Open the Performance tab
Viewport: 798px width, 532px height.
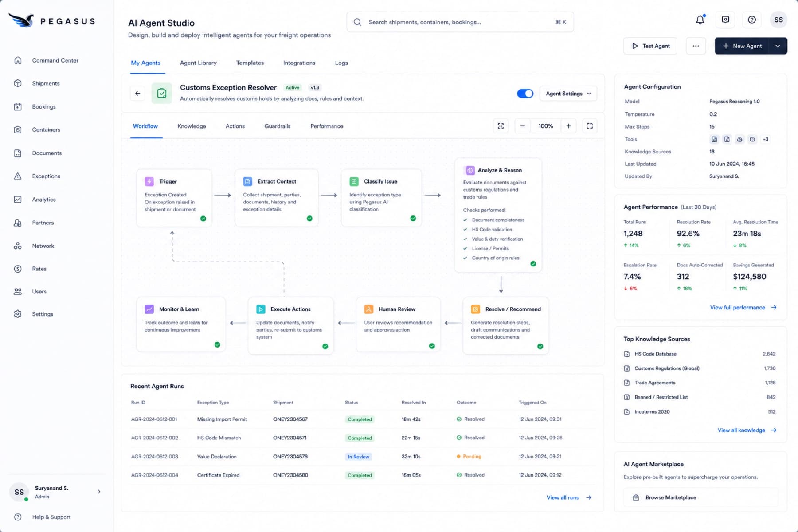(327, 126)
